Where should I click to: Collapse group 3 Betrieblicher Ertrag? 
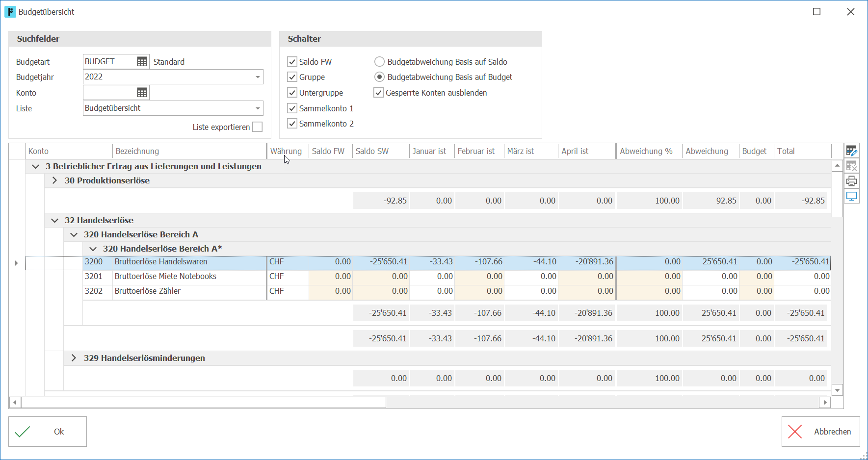coord(35,167)
